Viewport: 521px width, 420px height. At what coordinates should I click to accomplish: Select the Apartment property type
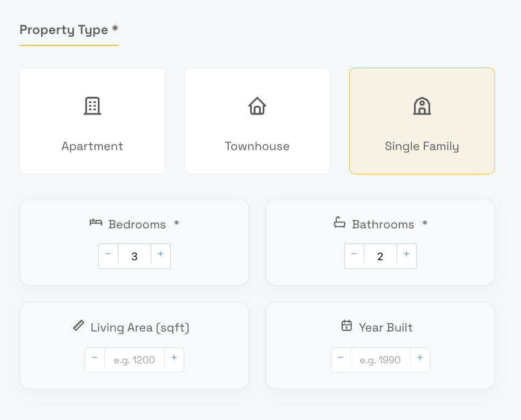tap(92, 120)
